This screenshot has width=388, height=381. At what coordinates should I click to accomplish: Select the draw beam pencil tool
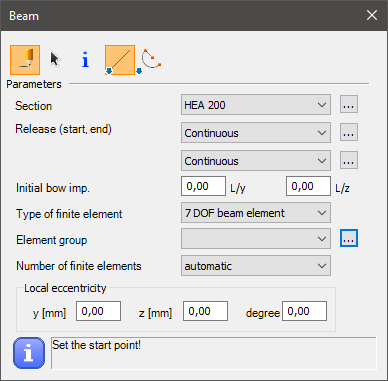click(x=25, y=60)
